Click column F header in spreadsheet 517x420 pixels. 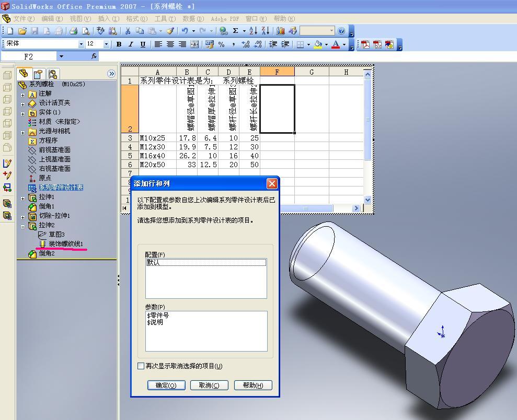point(277,72)
